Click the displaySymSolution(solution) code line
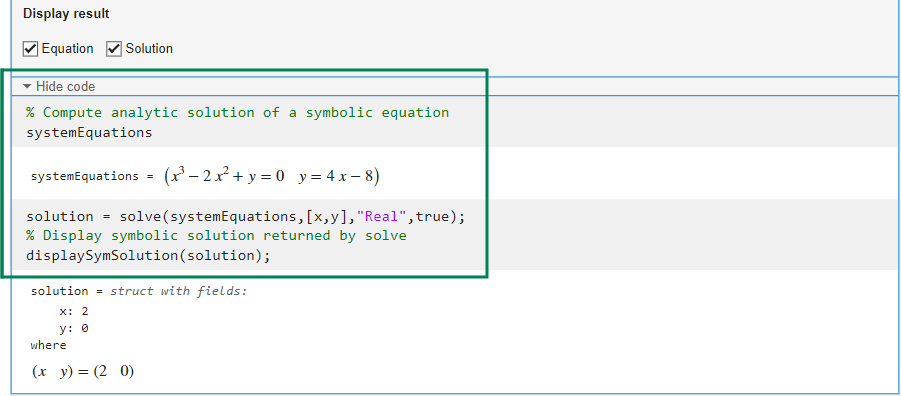This screenshot has height=396, width=902. point(148,256)
